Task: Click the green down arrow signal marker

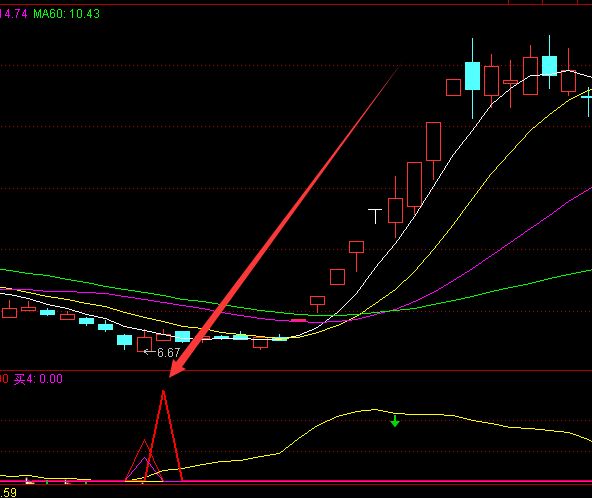Action: click(395, 421)
